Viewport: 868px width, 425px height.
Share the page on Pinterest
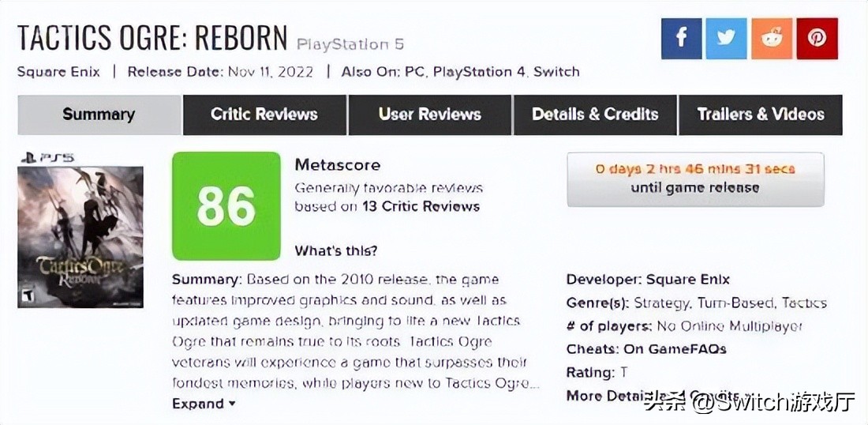(x=817, y=39)
